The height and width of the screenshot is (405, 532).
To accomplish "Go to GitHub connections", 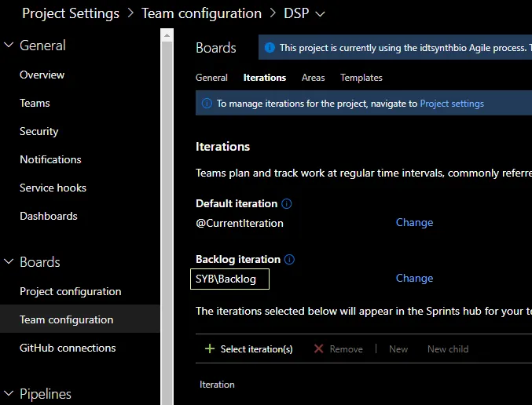I will [x=68, y=348].
